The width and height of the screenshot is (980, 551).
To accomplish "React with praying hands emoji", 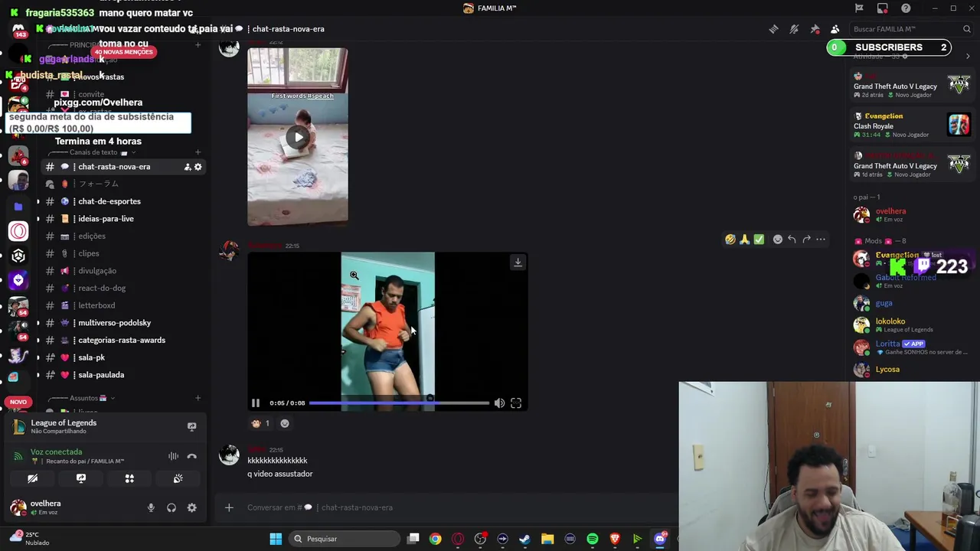I will tap(744, 240).
